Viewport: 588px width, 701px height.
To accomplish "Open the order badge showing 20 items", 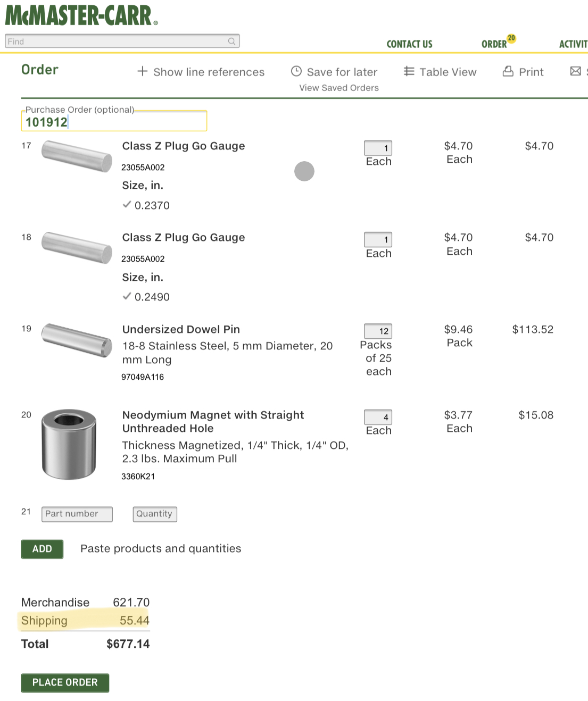I will [511, 38].
